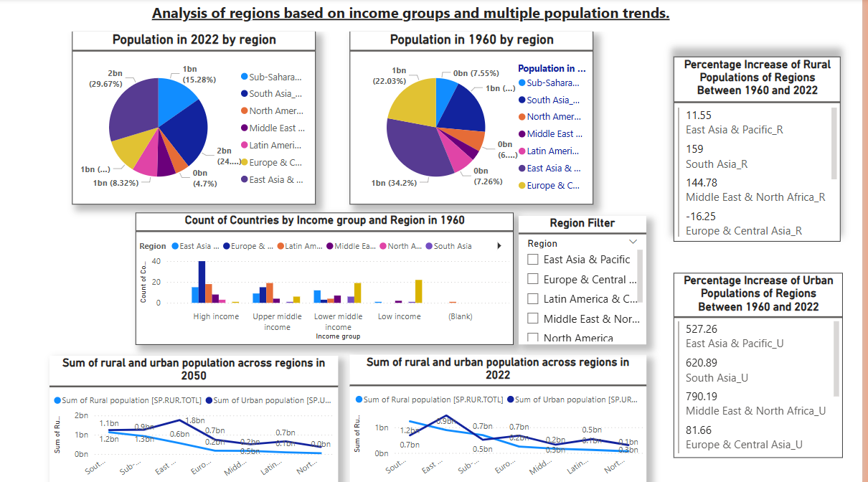Click the (Blank) axis label

coord(461,316)
